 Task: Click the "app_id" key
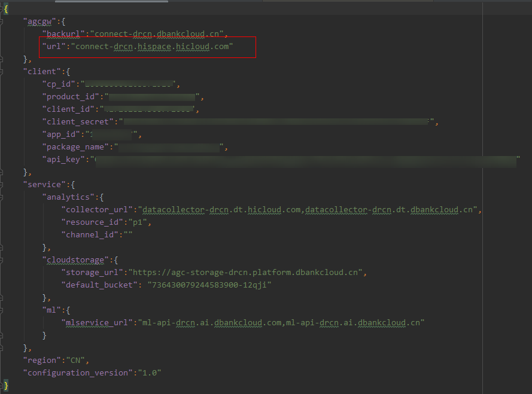pos(61,135)
